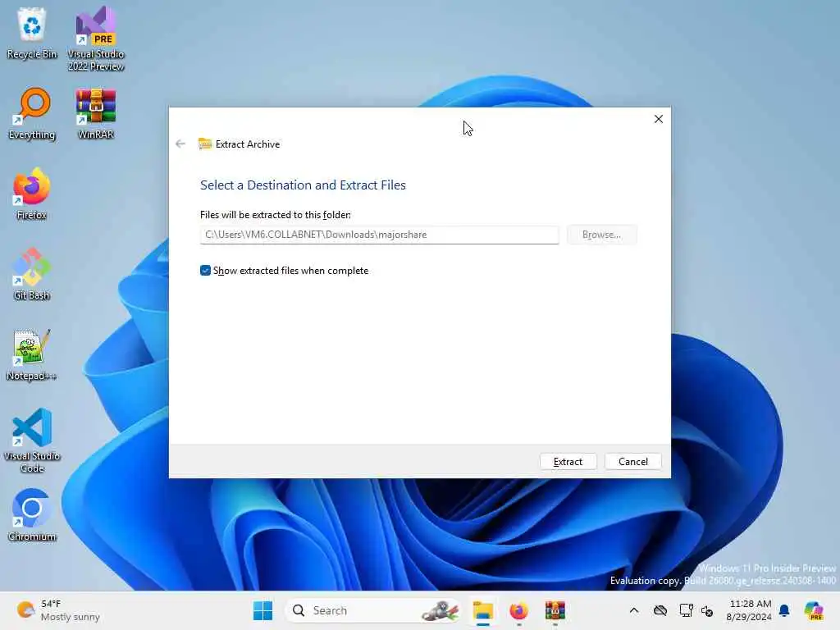Open the notification bell
Screen dimensions: 840x630
pos(784,610)
